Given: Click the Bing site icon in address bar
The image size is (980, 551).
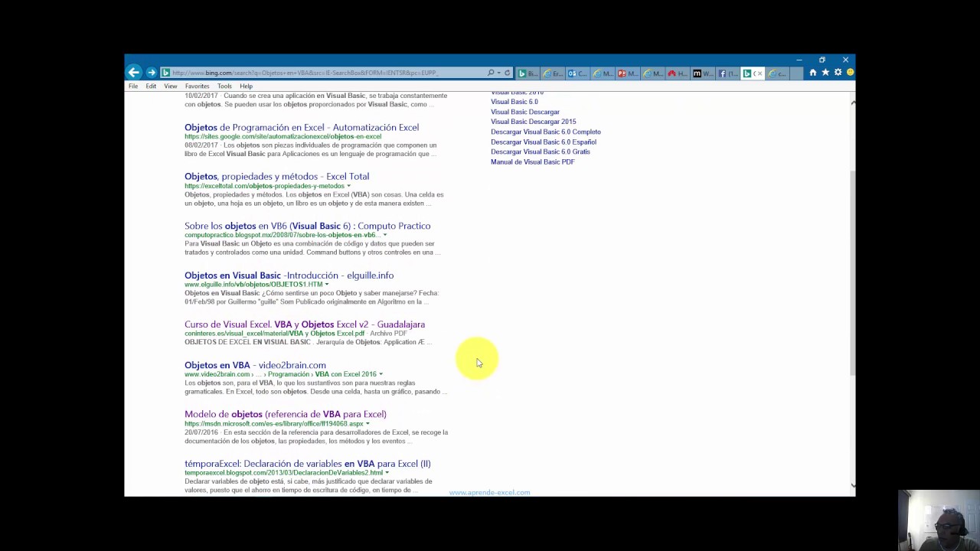Looking at the screenshot, I should [165, 73].
